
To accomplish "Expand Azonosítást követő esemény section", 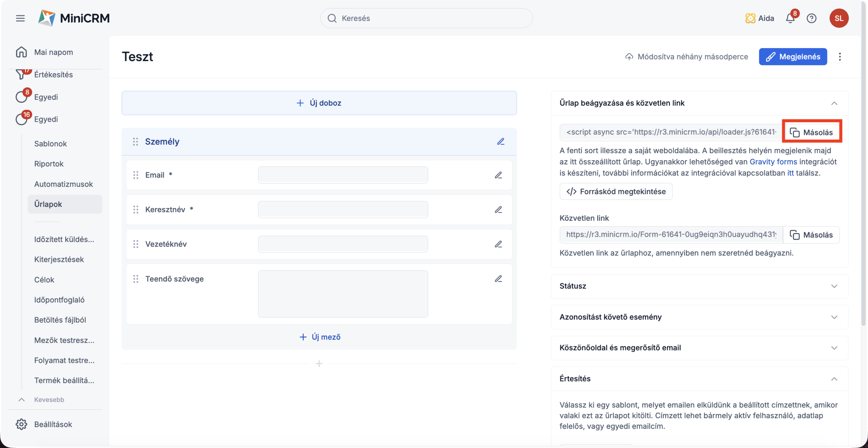I will 834,317.
